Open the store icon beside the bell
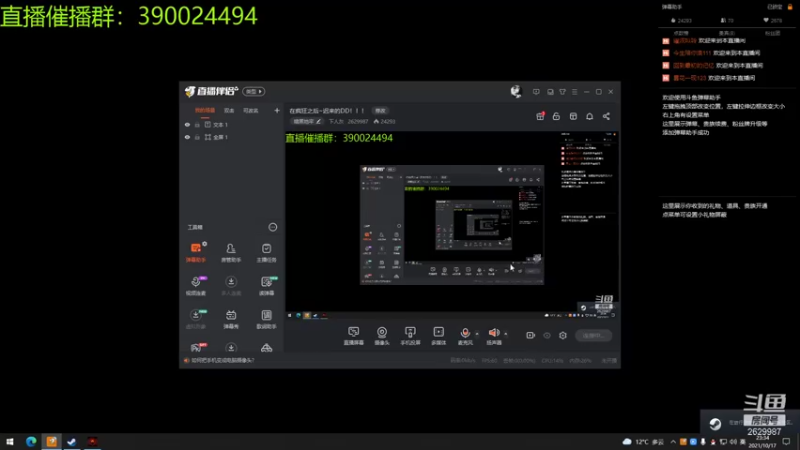 coord(573,116)
